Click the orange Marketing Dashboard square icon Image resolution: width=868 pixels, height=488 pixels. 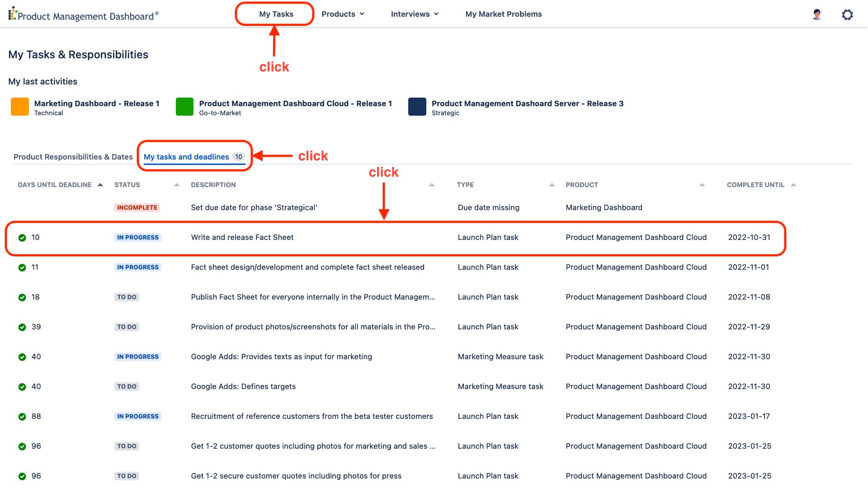pos(20,107)
